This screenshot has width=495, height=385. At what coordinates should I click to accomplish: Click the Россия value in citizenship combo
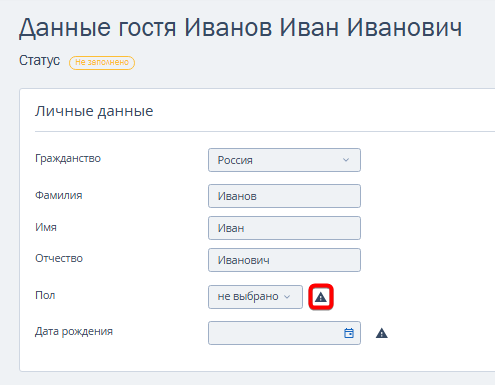coord(235,160)
